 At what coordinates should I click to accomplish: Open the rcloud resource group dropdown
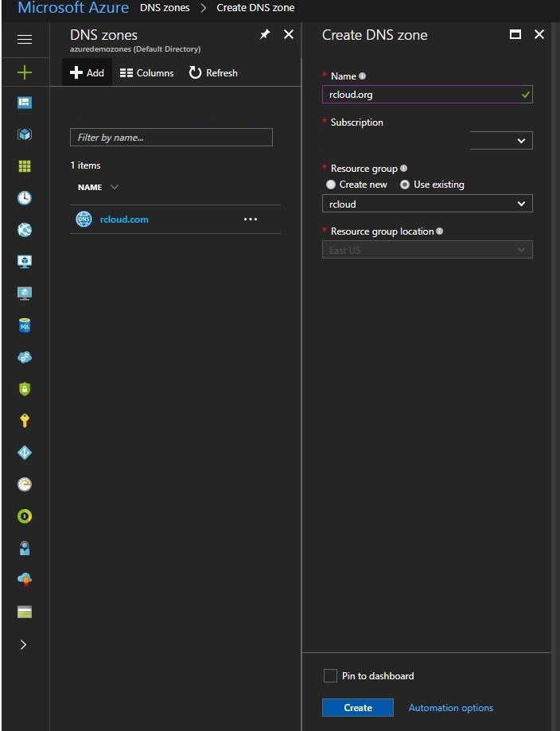427,204
